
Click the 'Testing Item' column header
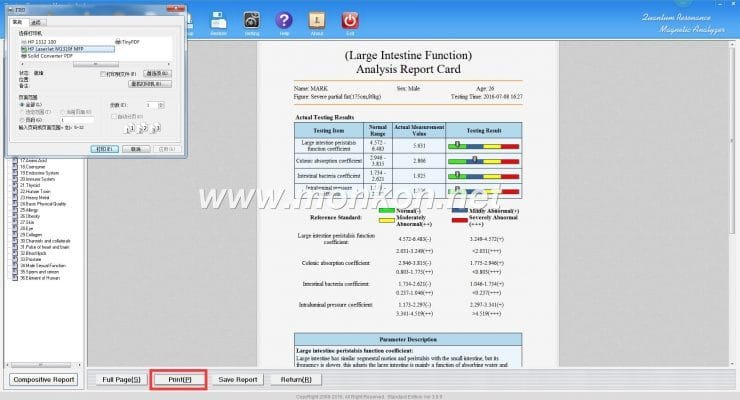pyautogui.click(x=328, y=130)
